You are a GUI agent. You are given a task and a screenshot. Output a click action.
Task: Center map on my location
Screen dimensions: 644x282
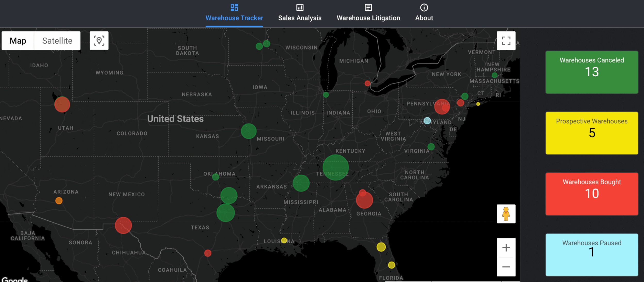(x=99, y=41)
